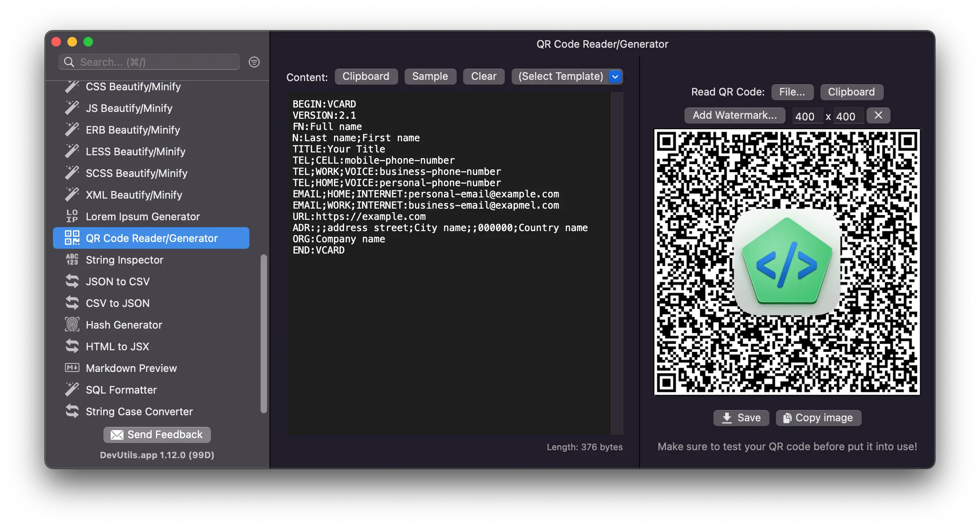
Task: Click the ERB Beautify/Minify wand icon
Action: [72, 130]
